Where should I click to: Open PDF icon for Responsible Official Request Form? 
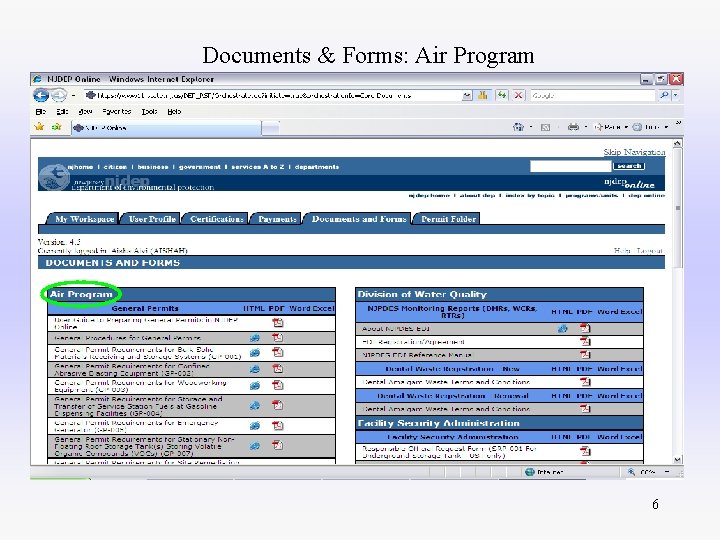click(585, 452)
